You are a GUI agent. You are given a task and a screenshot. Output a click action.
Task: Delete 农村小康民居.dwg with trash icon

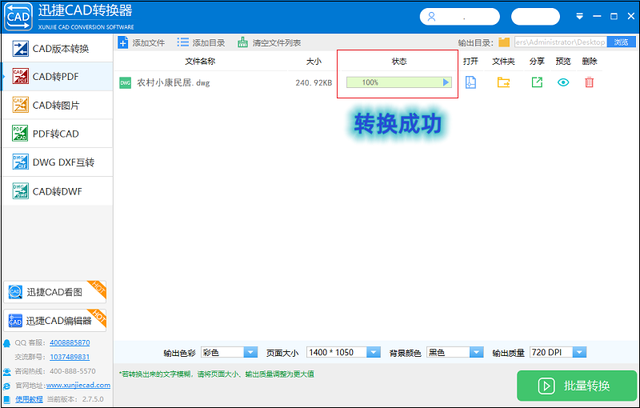589,82
